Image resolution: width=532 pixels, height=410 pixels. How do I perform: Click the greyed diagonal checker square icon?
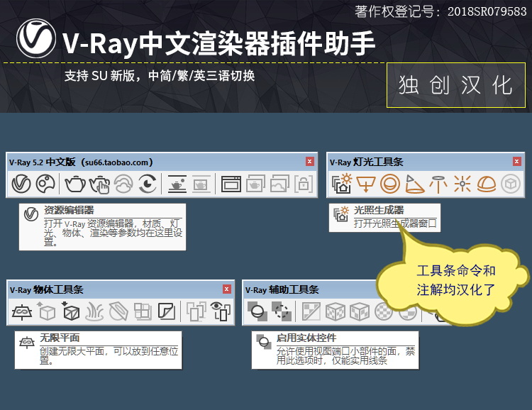tap(311, 311)
